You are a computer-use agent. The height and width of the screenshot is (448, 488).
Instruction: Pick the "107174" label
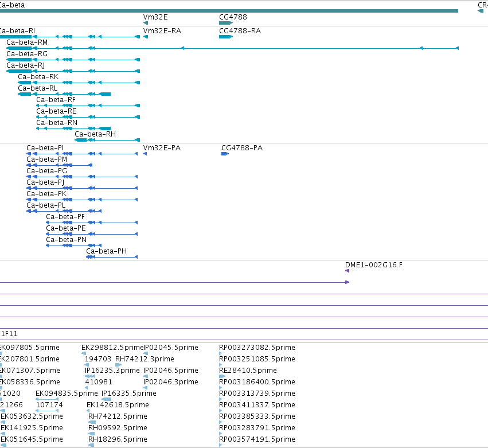click(x=49, y=406)
